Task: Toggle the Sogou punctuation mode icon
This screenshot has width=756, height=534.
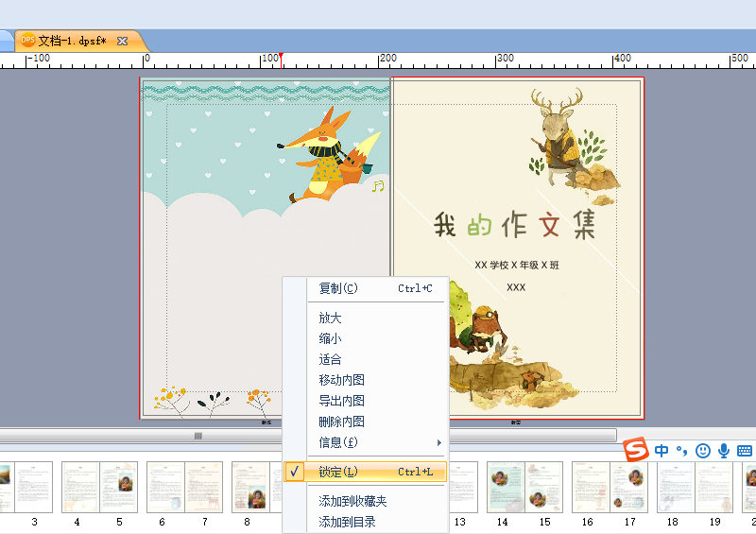Action: [681, 451]
